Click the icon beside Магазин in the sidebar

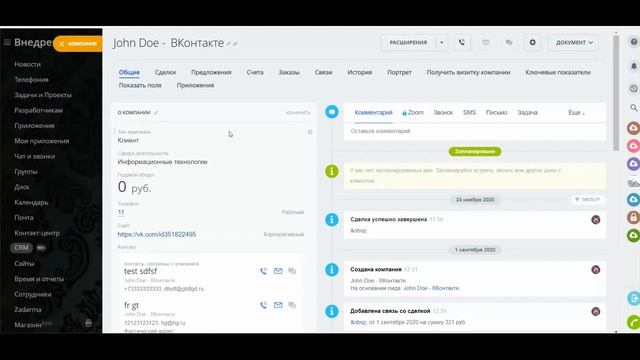point(89,324)
